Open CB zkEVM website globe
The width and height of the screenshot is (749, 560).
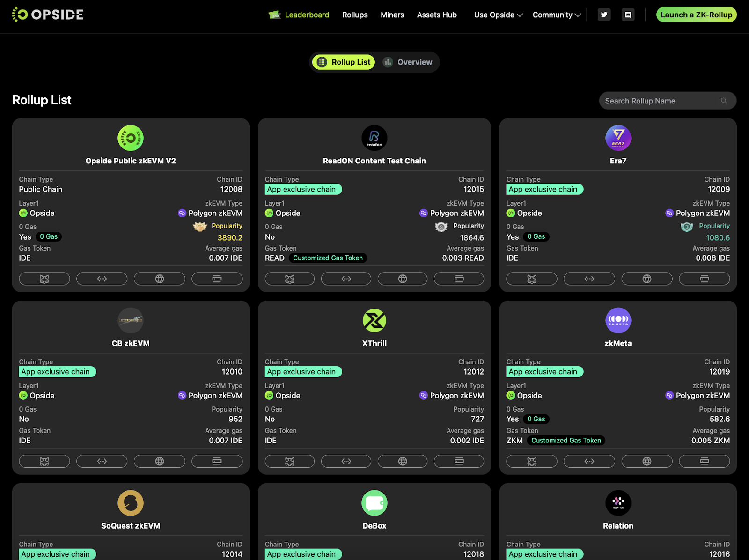pos(160,461)
